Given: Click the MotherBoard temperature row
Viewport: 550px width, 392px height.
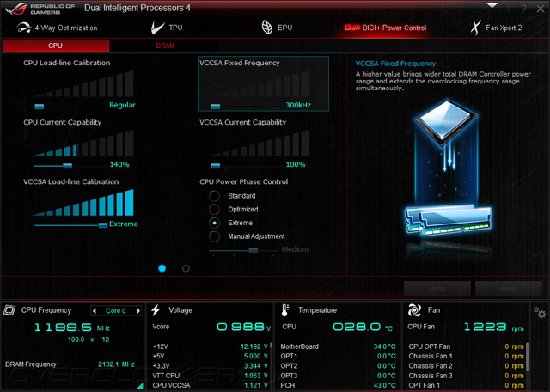Looking at the screenshot, I should (338, 346).
